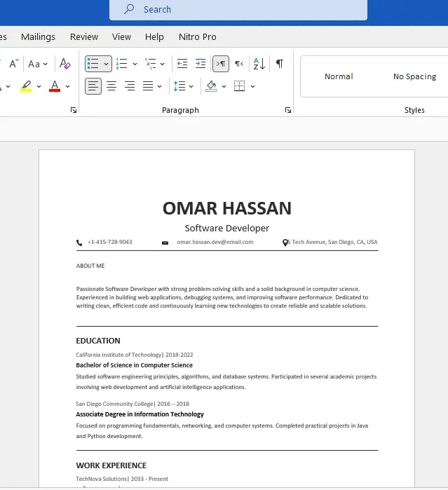The image size is (448, 490).
Task: Align text to the right
Action: click(x=130, y=86)
